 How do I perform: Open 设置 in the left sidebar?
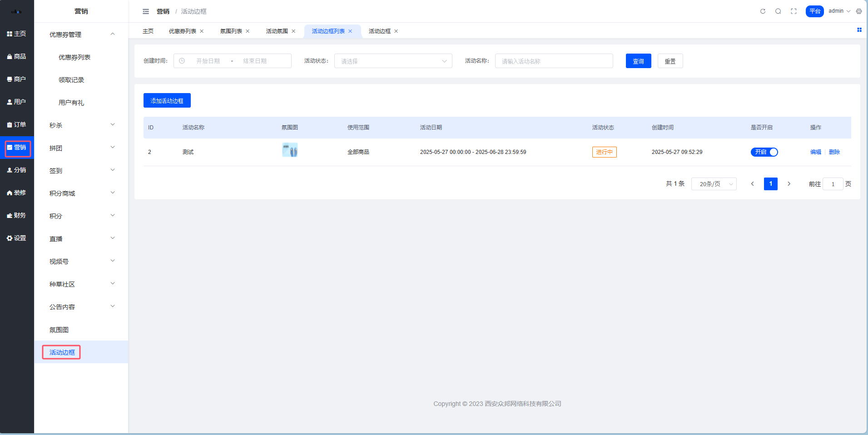click(17, 238)
